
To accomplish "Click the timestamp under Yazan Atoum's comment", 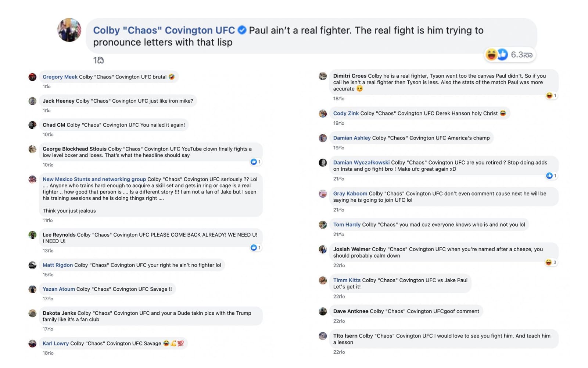I will coord(47,298).
